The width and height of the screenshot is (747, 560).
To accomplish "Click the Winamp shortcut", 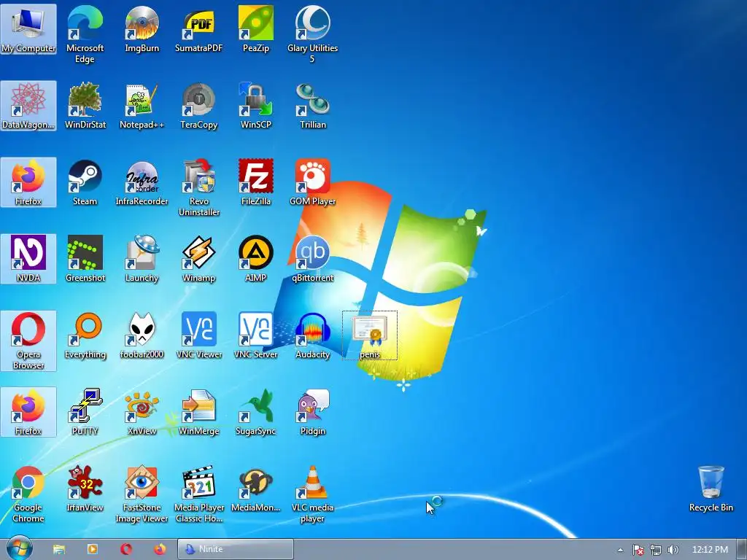I will [x=198, y=259].
